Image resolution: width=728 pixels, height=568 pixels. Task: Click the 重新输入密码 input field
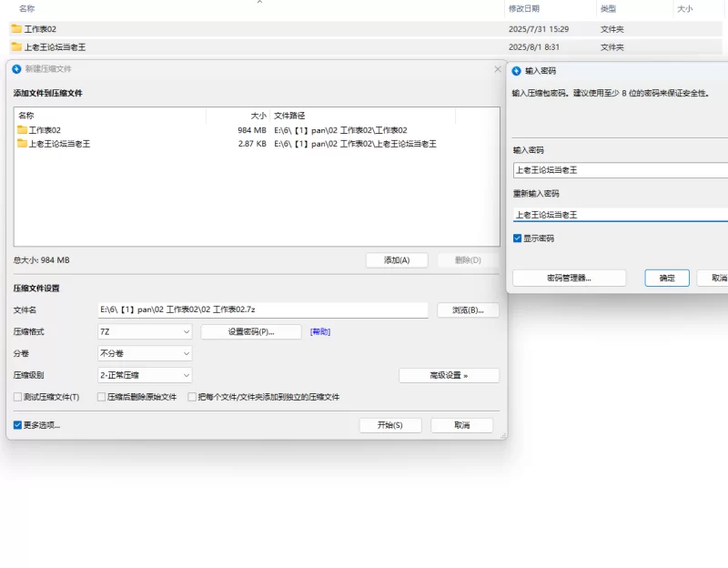(621, 215)
